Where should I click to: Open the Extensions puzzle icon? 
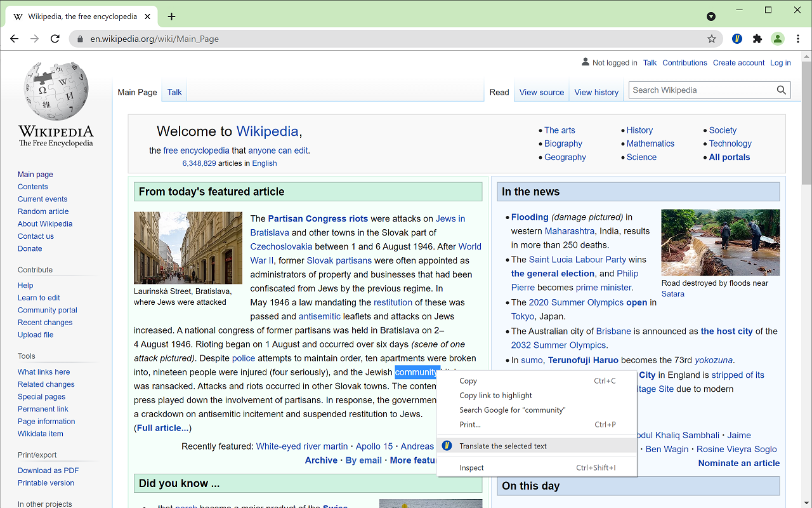(757, 39)
